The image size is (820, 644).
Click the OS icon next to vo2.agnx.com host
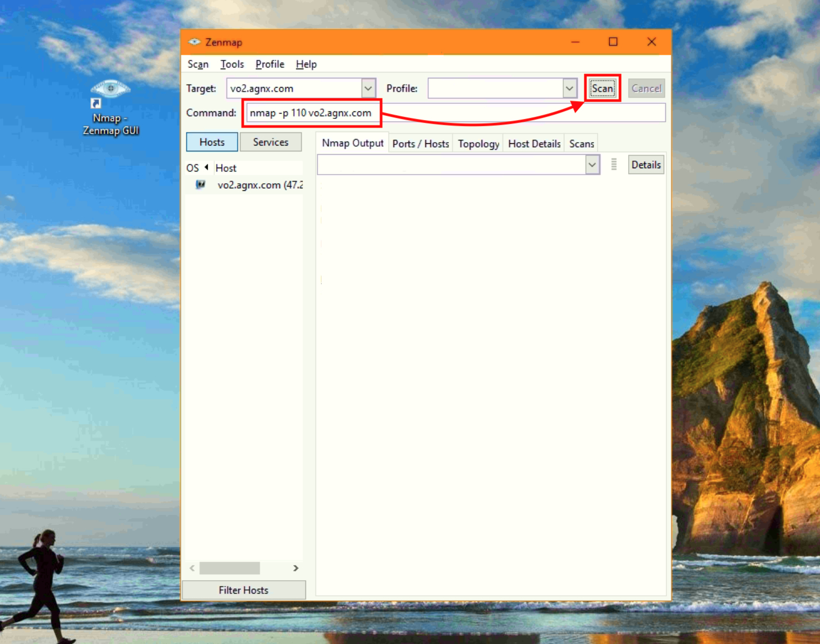click(201, 185)
